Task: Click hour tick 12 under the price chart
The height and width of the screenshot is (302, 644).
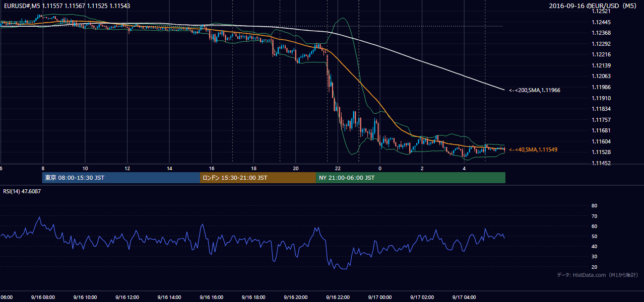Action: tap(127, 169)
